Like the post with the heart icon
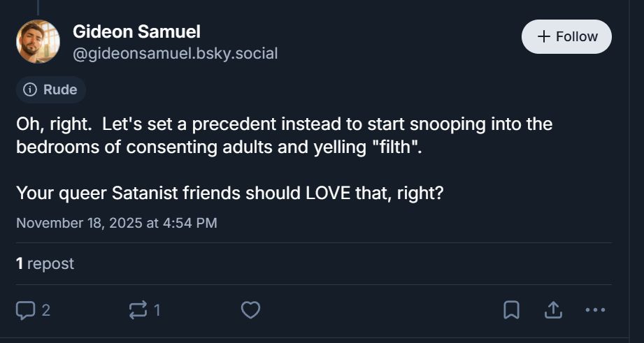 click(x=250, y=309)
